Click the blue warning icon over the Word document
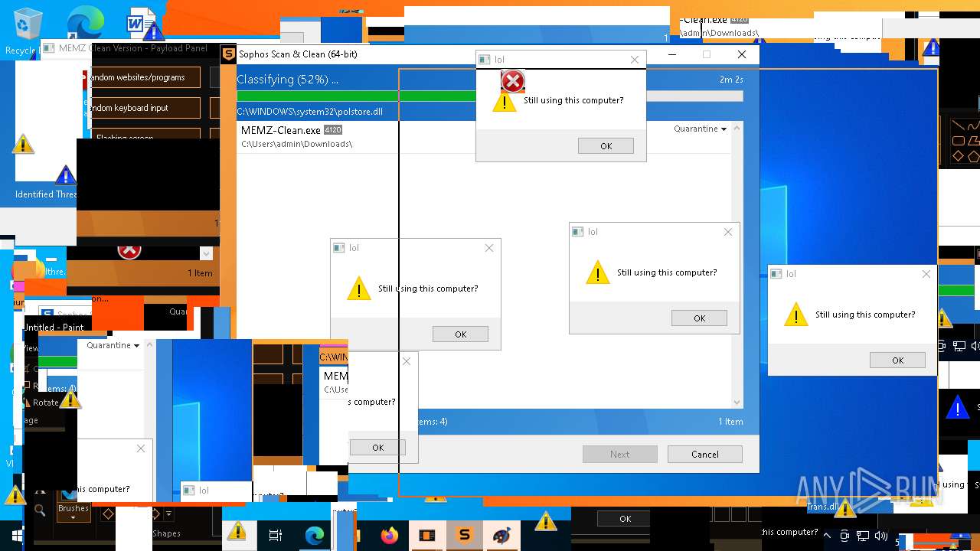This screenshot has height=551, width=980. tap(153, 31)
